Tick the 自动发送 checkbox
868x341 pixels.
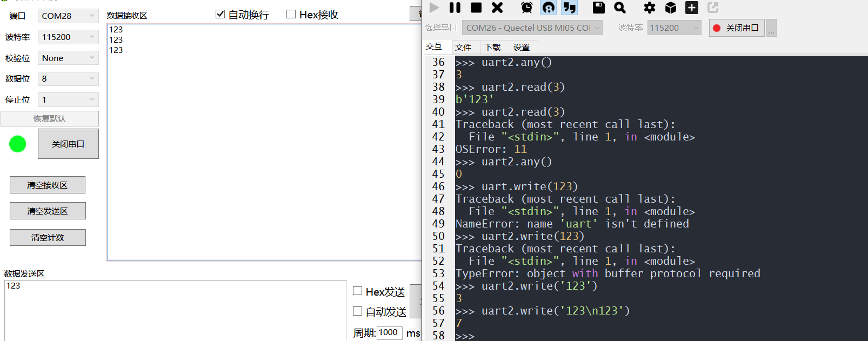357,311
